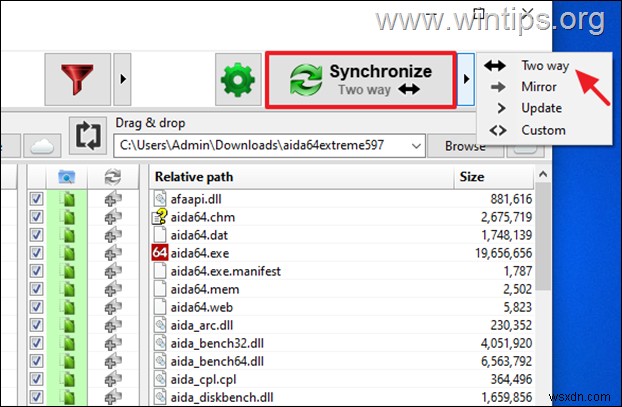Screen dimensions: 622x407
Task: Click the folder path input field
Action: pyautogui.click(x=262, y=146)
